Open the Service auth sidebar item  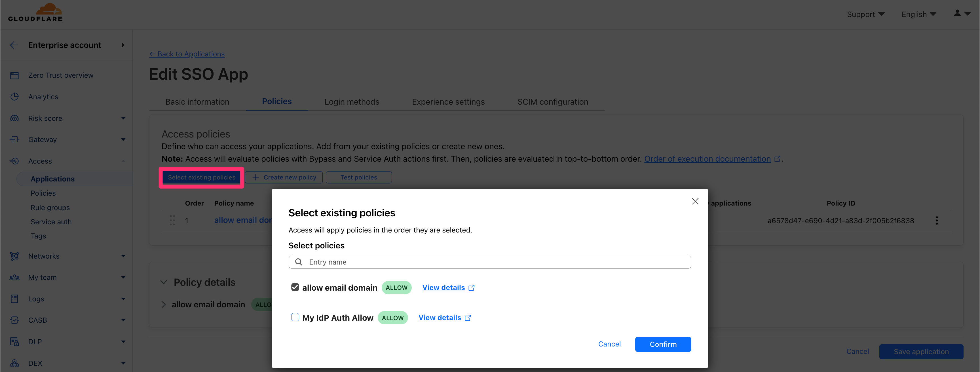(51, 222)
